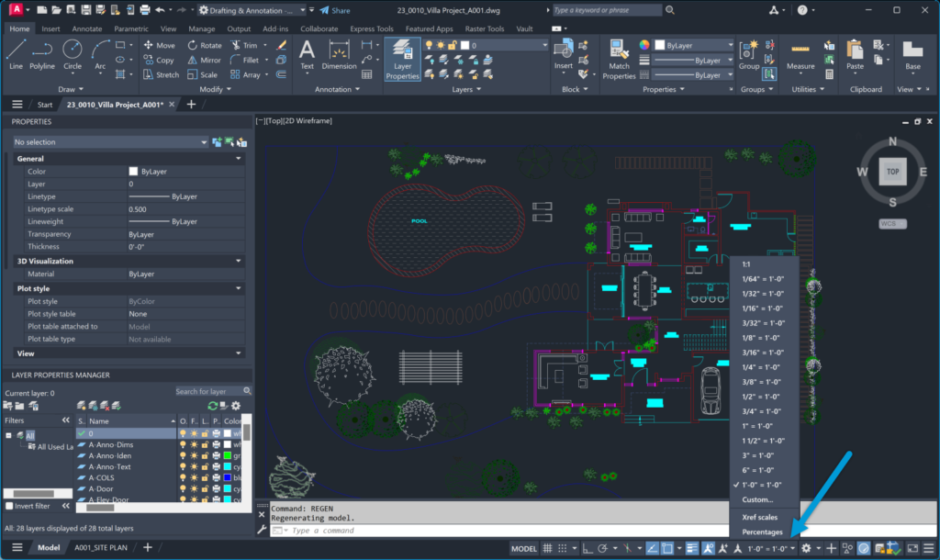
Task: Click the Match Properties tool
Action: pos(619,58)
